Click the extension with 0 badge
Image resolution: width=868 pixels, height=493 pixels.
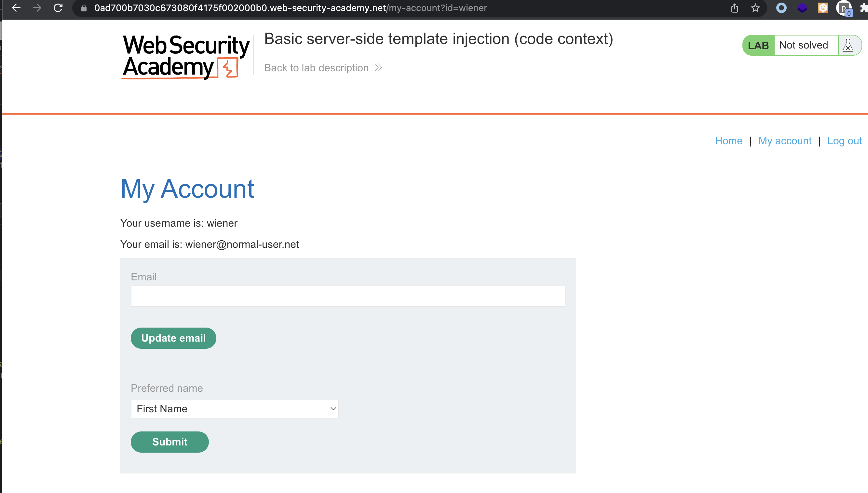pos(844,8)
